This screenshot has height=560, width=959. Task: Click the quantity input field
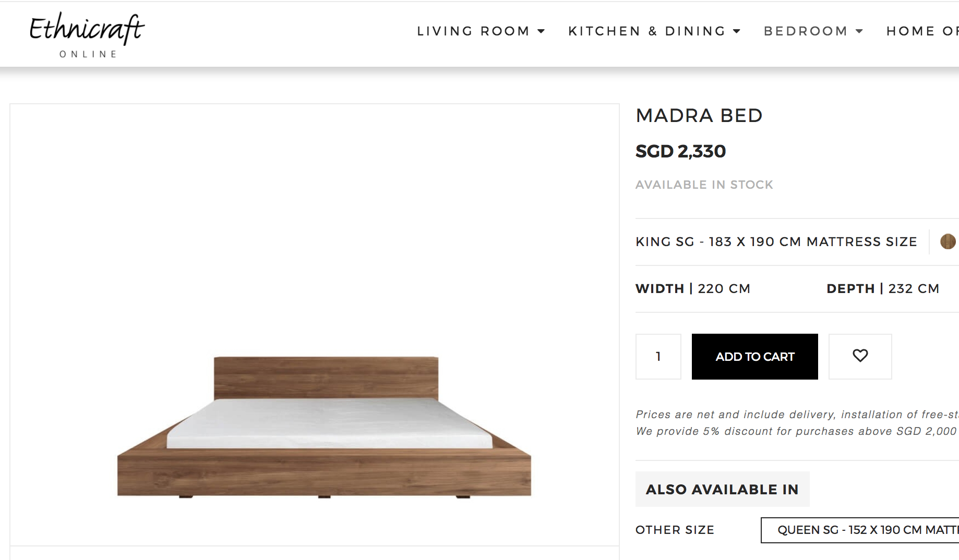[x=658, y=357]
